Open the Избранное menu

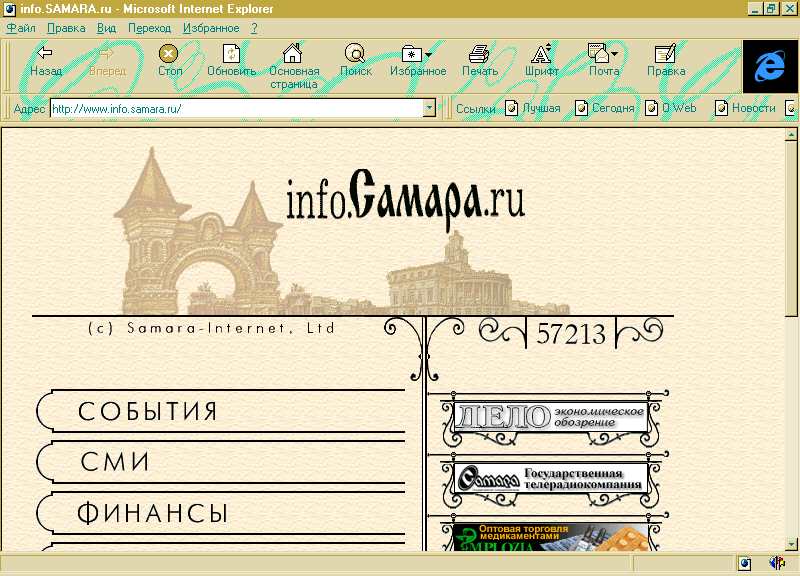click(211, 28)
